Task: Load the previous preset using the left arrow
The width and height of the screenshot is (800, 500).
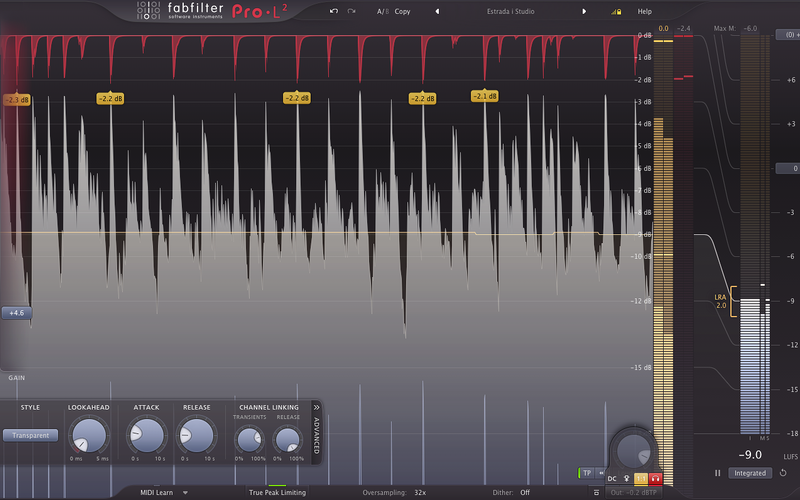Action: pyautogui.click(x=437, y=11)
